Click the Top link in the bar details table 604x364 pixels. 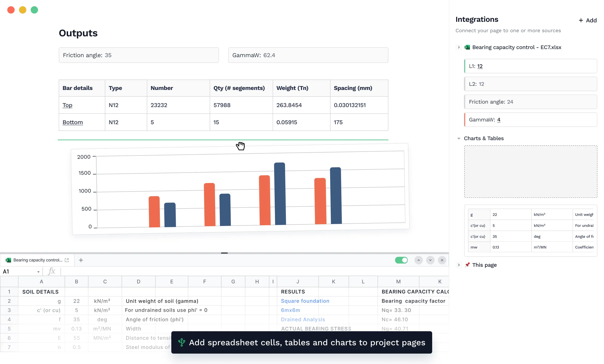pos(67,105)
